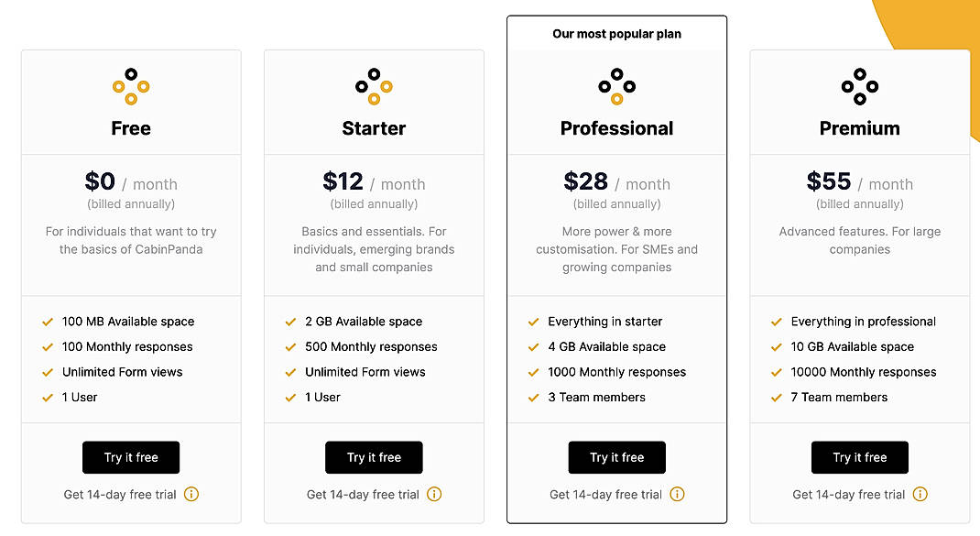Click the checkmark next to 7 Team members

[x=775, y=398]
